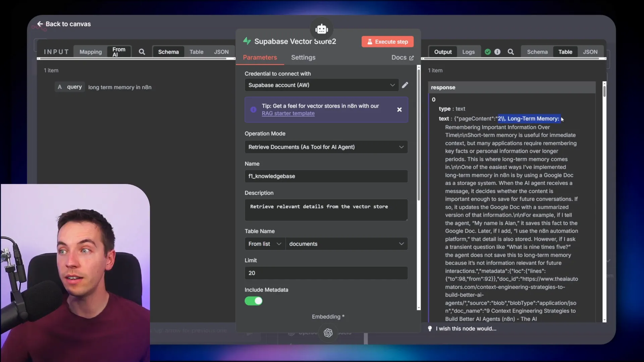The width and height of the screenshot is (644, 362).
Task: Click the Limit field with 20
Action: pos(326,273)
